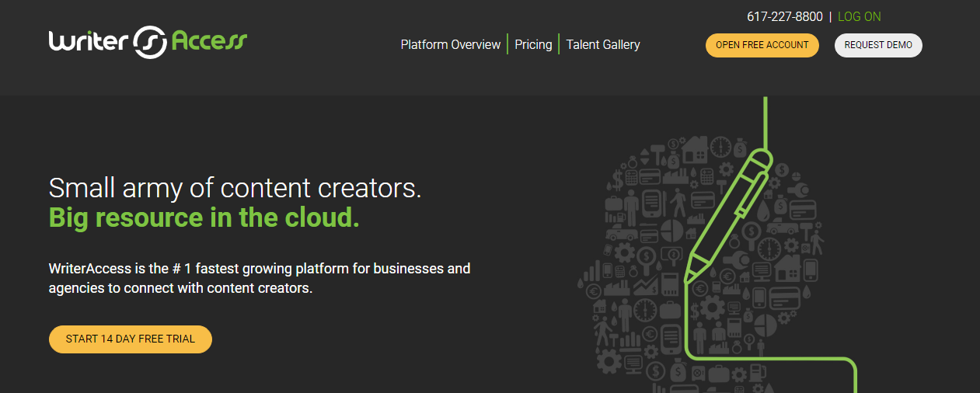The image size is (980, 393).
Task: Click the house icon atop the head graphic
Action: [x=693, y=147]
